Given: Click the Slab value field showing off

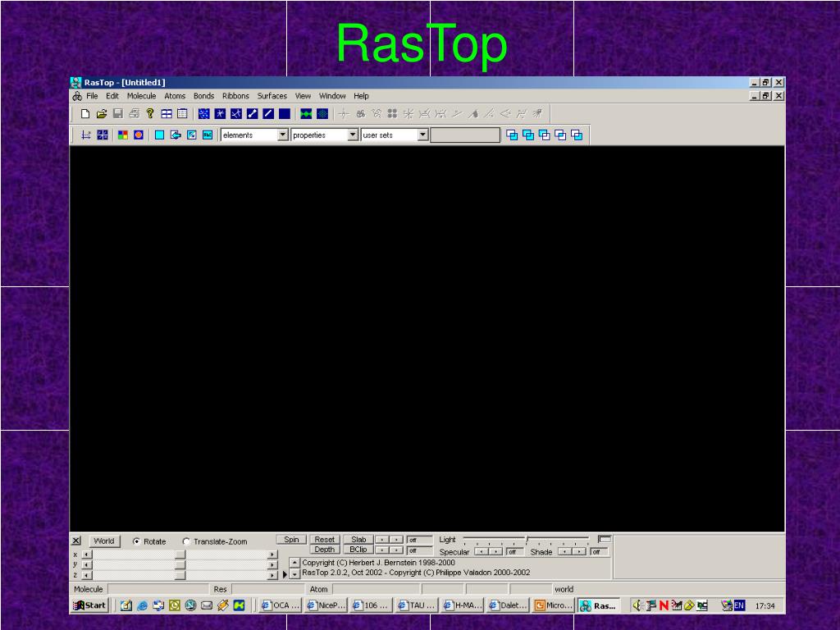Looking at the screenshot, I should pyautogui.click(x=419, y=540).
